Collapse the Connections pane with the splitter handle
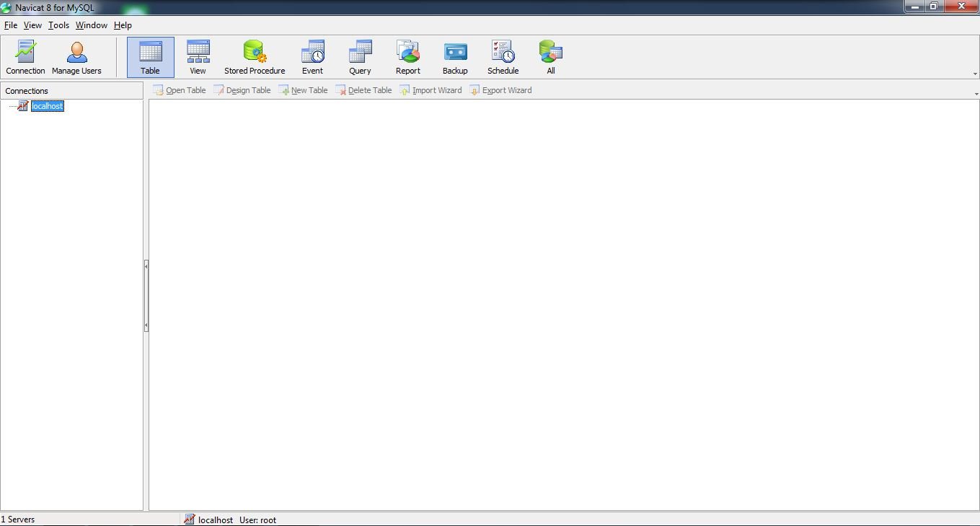The height and width of the screenshot is (526, 980). tap(146, 296)
